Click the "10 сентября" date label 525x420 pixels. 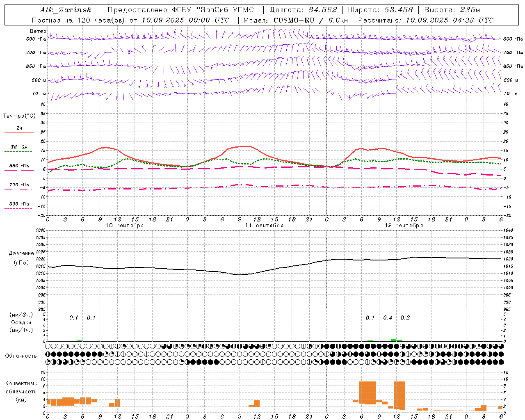pyautogui.click(x=125, y=226)
